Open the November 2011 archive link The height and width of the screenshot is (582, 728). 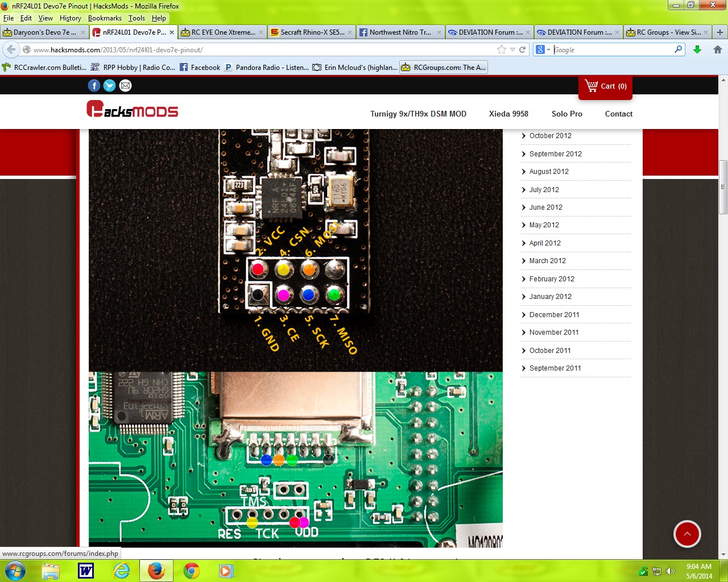[554, 332]
